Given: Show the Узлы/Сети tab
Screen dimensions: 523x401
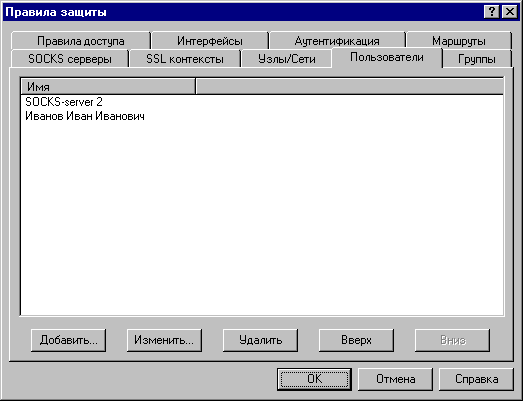Looking at the screenshot, I should coord(287,59).
